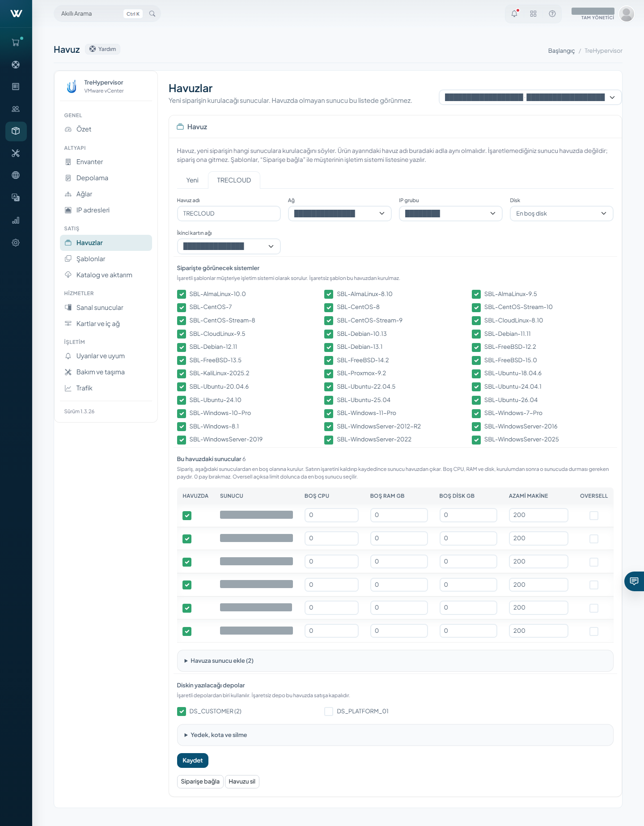Uncheck DS_CUSTOMER (2) datastore
644x826 pixels.
click(x=182, y=712)
